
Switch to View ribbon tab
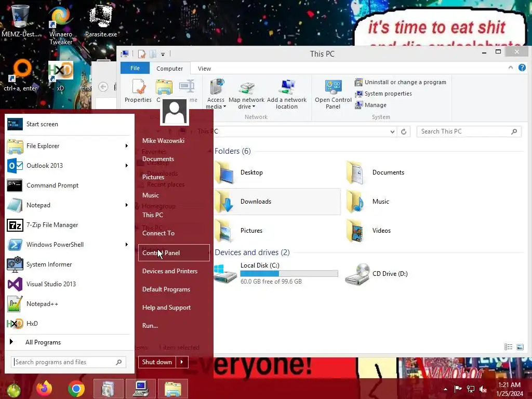(204, 68)
